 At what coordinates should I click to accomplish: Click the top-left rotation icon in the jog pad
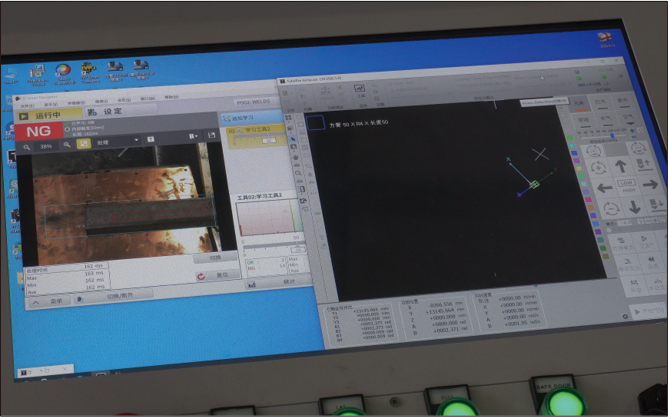(x=594, y=150)
